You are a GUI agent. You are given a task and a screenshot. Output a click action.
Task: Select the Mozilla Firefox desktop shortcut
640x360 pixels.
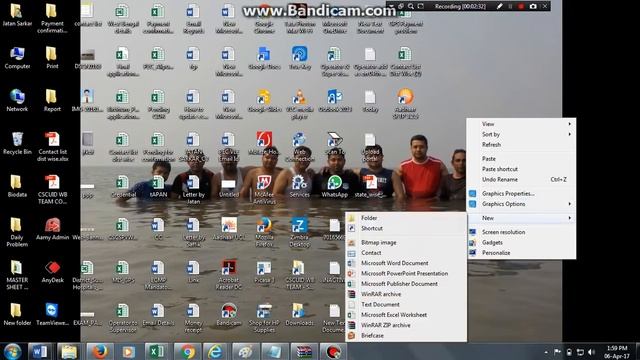[264, 232]
